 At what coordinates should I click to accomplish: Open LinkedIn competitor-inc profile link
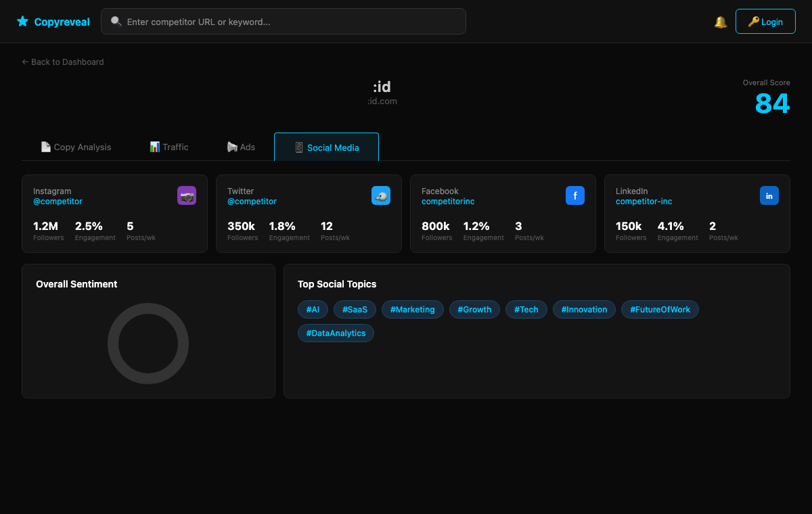(x=644, y=202)
